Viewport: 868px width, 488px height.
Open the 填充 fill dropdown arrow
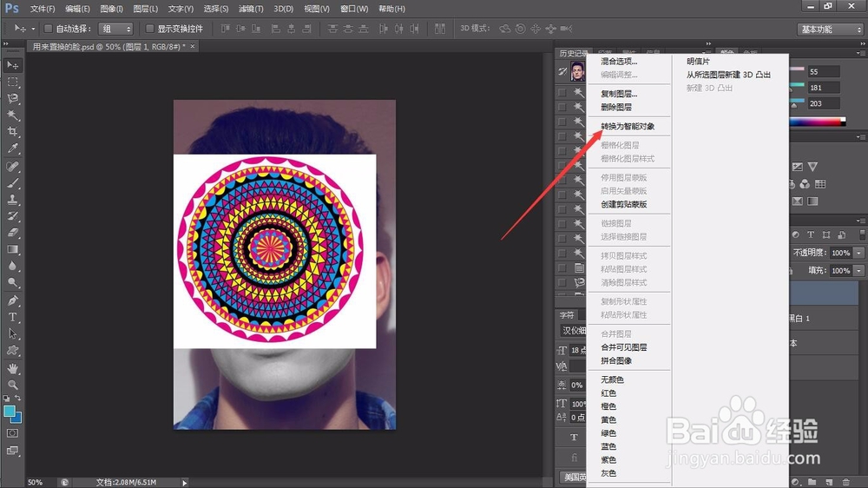click(x=858, y=270)
